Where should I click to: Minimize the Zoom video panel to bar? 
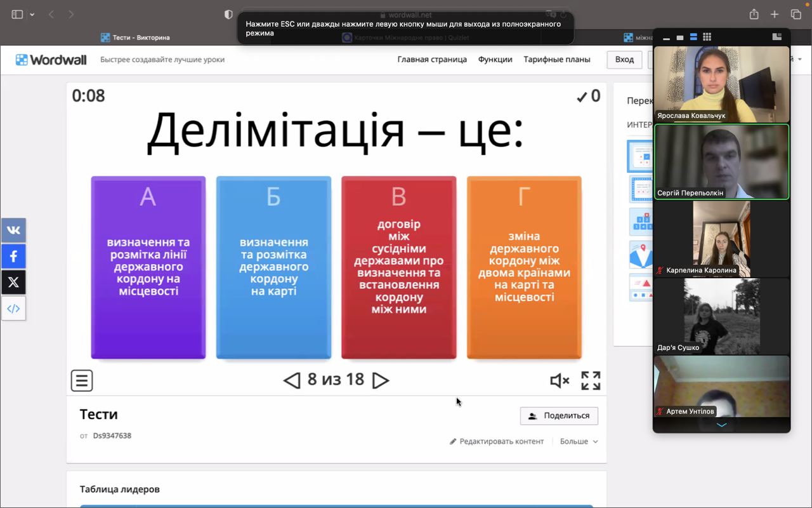click(666, 37)
